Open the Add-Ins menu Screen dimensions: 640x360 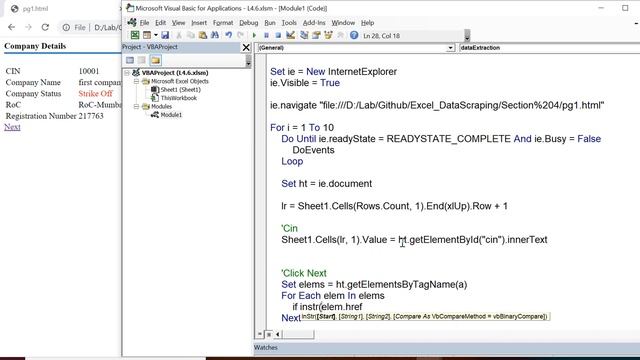click(x=314, y=23)
